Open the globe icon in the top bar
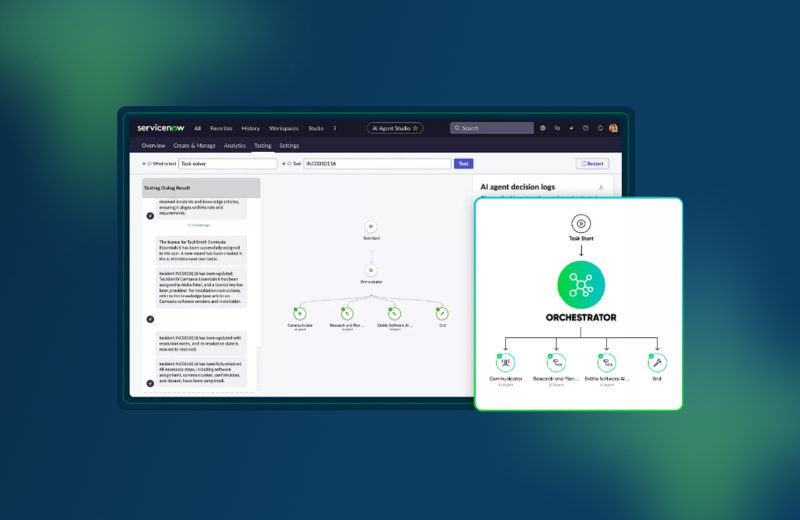This screenshot has height=520, width=800. [543, 128]
